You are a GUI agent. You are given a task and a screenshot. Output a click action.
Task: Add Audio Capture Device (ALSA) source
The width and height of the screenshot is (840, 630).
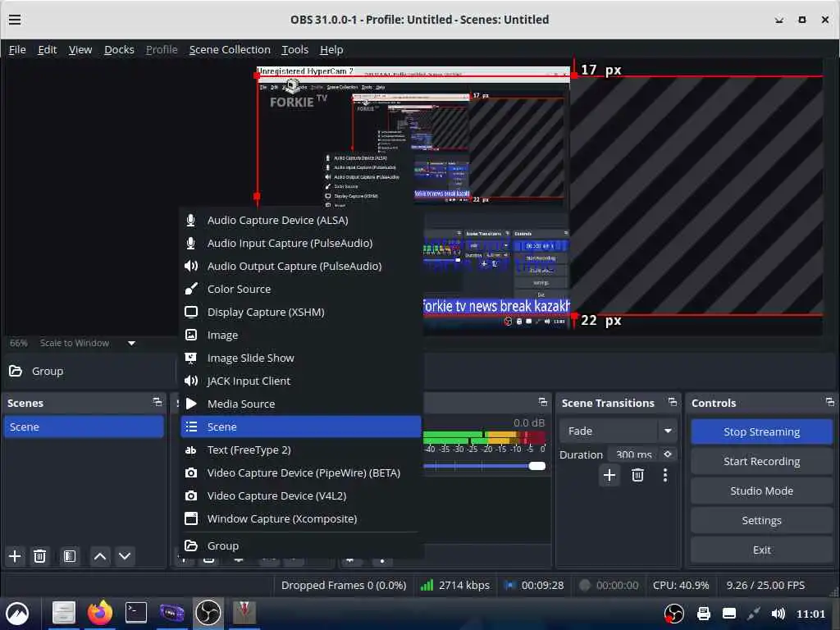click(x=300, y=220)
